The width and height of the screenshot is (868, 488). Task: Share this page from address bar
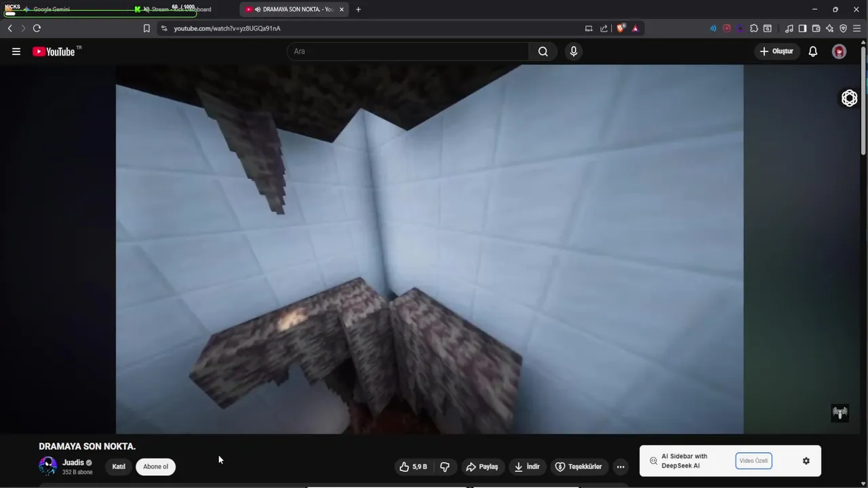(604, 28)
